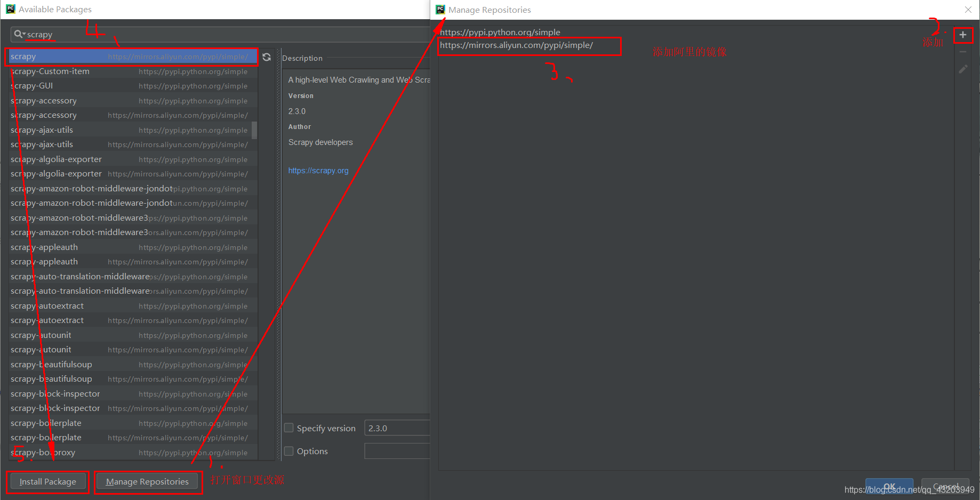
Task: Focus the Options text field
Action: tap(397, 451)
